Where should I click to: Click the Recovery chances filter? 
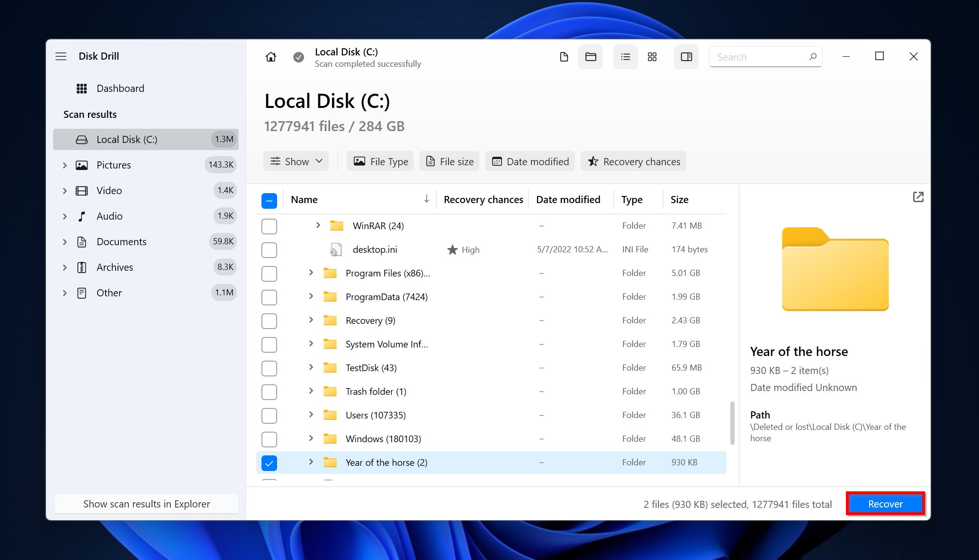click(x=634, y=161)
